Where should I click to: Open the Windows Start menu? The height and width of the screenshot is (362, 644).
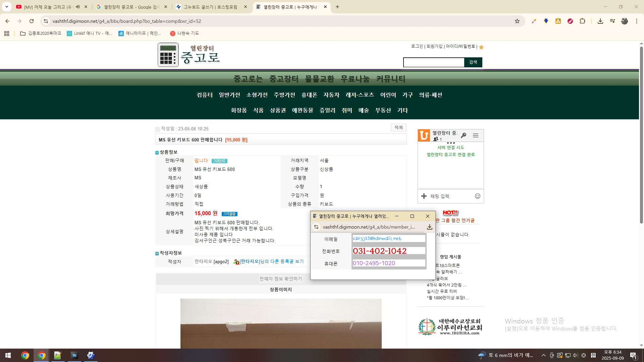pyautogui.click(x=8, y=355)
